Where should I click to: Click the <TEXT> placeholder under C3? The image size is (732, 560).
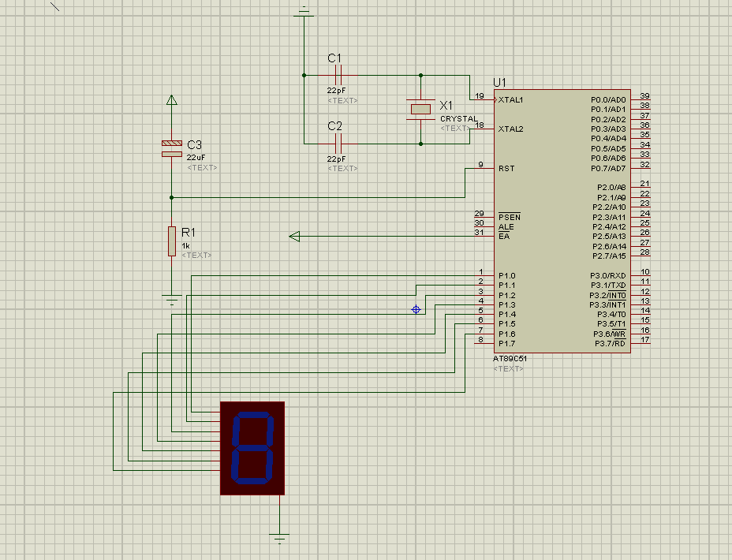[x=202, y=167]
